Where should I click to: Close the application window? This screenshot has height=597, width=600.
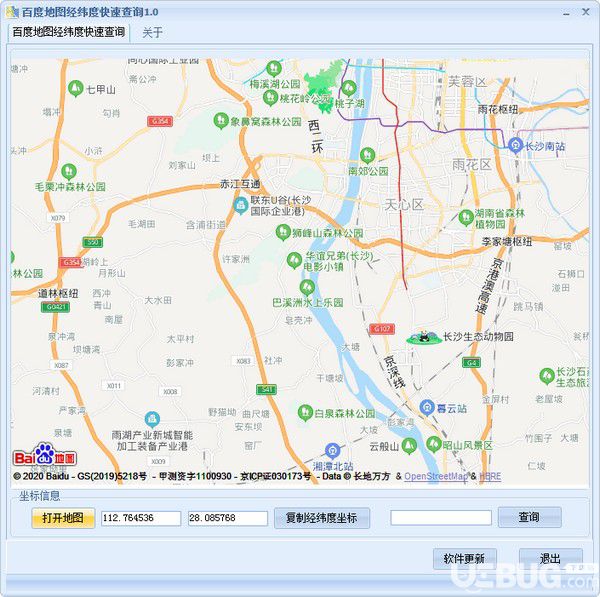point(585,12)
